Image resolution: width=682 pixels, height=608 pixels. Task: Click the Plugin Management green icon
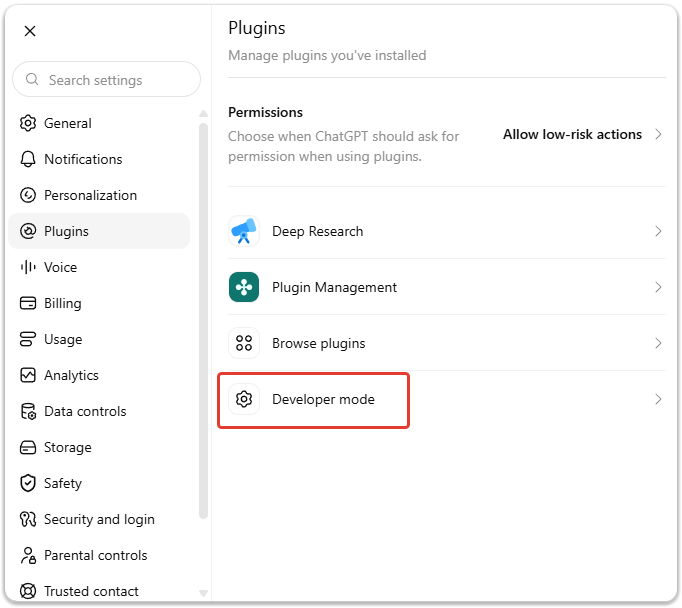(244, 287)
